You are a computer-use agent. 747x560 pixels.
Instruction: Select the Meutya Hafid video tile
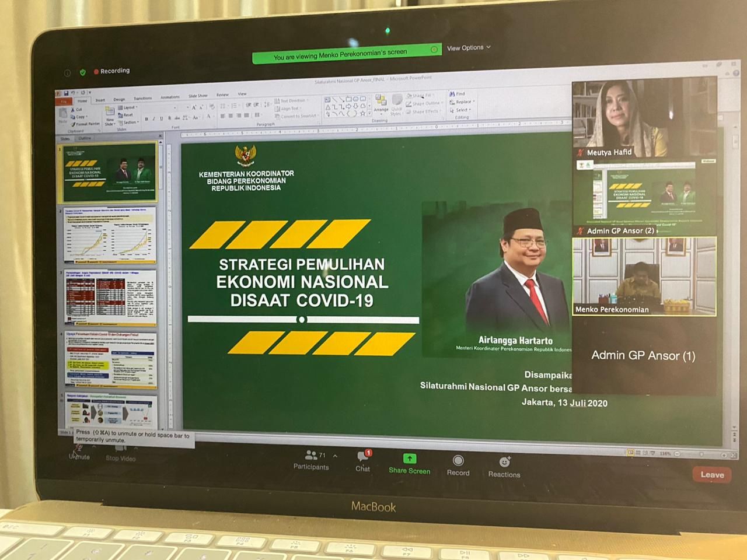pyautogui.click(x=644, y=117)
